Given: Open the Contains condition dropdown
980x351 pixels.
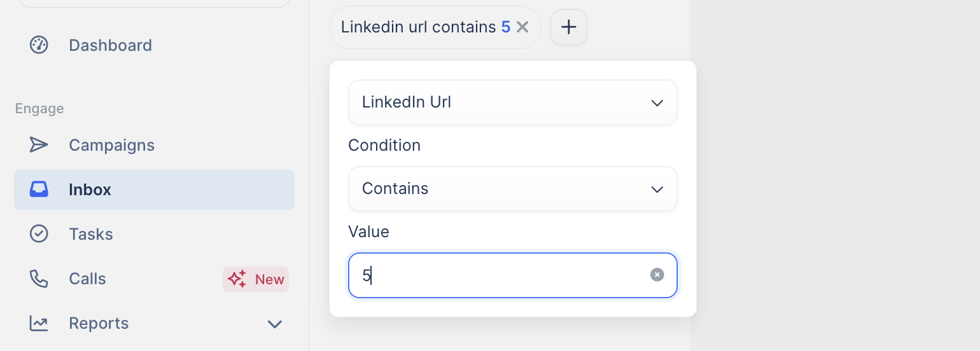Looking at the screenshot, I should (512, 189).
